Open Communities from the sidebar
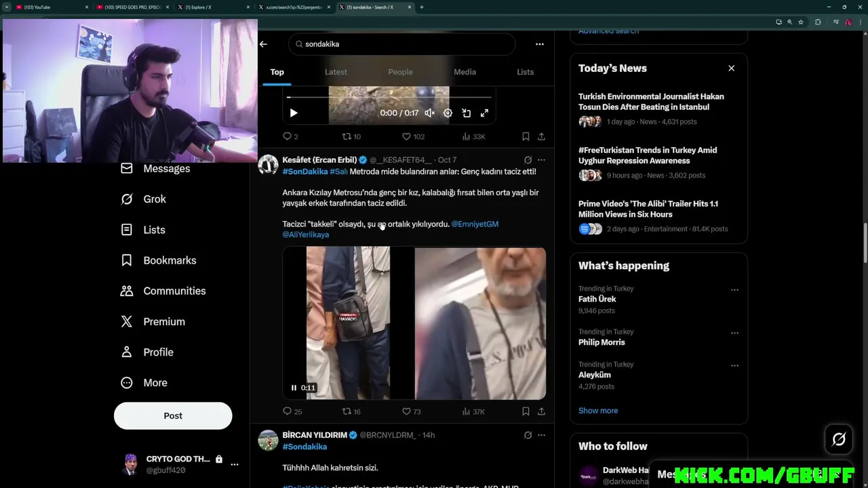This screenshot has width=868, height=488. (x=163, y=291)
